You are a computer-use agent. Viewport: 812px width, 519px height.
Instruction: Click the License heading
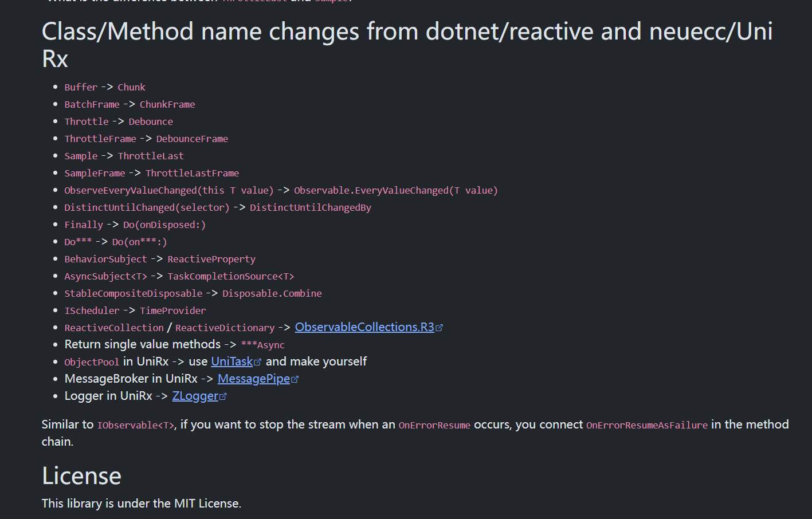(81, 476)
